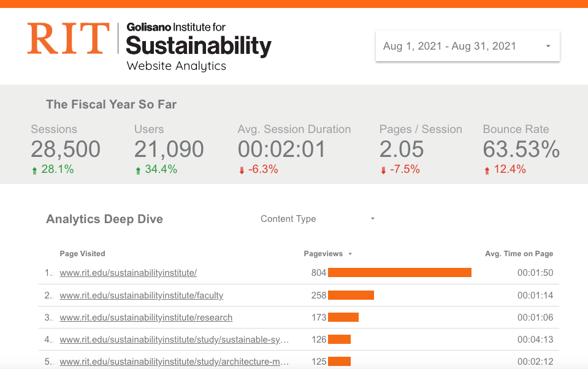Click the Page Visited column header
This screenshot has width=588, height=369.
83,254
